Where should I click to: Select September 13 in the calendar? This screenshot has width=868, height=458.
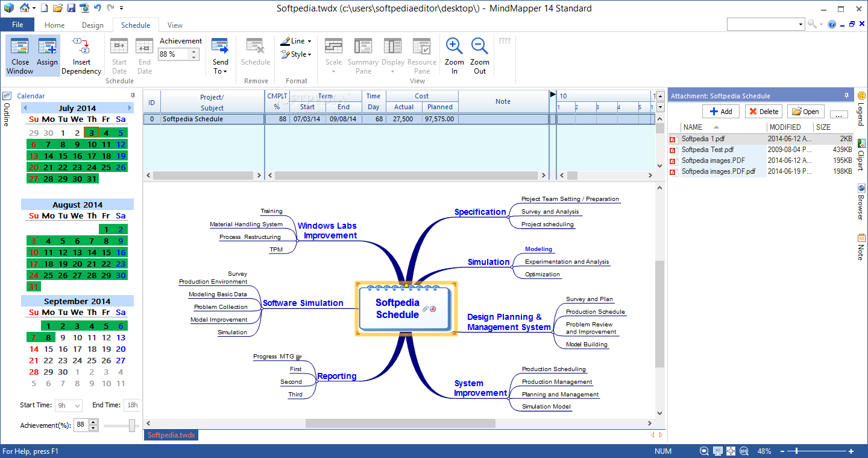pos(121,337)
